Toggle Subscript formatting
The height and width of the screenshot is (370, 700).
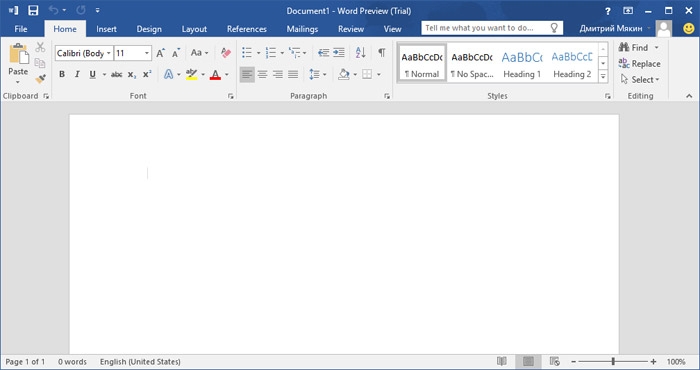point(132,75)
